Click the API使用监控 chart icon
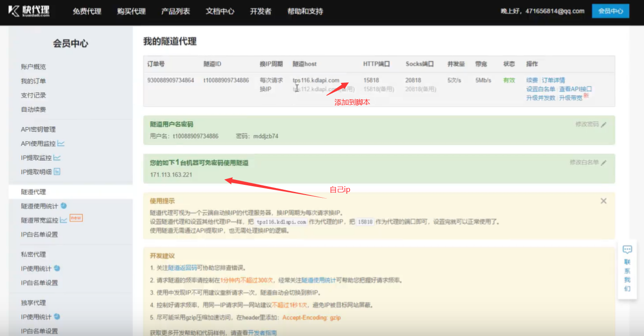The width and height of the screenshot is (644, 336). (x=61, y=144)
